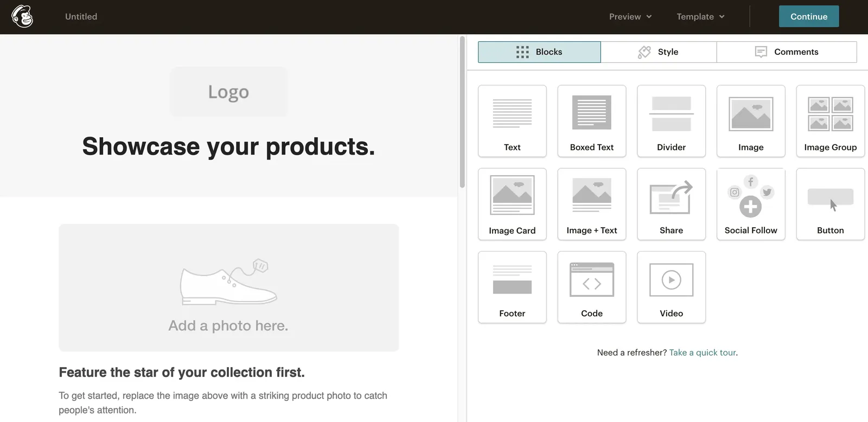Select the Logo placeholder
The height and width of the screenshot is (422, 868).
(228, 92)
